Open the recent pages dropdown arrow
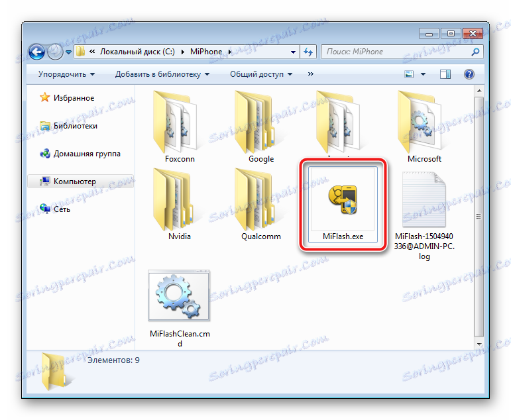The width and height of the screenshot is (511, 420). (x=68, y=52)
